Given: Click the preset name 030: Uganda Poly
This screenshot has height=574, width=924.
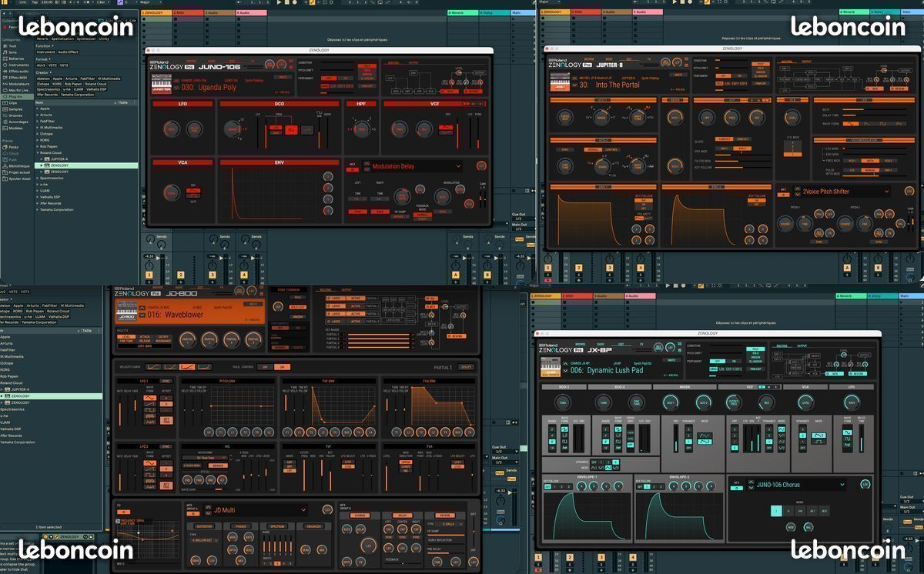Looking at the screenshot, I should click(209, 88).
